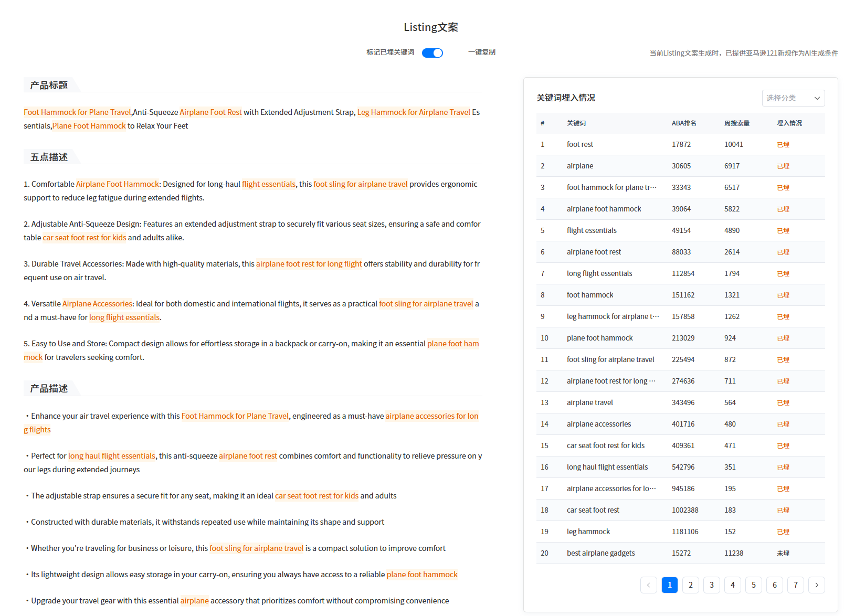This screenshot has width=844, height=616.
Task: Open the 选择分类 dropdown
Action: pyautogui.click(x=793, y=98)
